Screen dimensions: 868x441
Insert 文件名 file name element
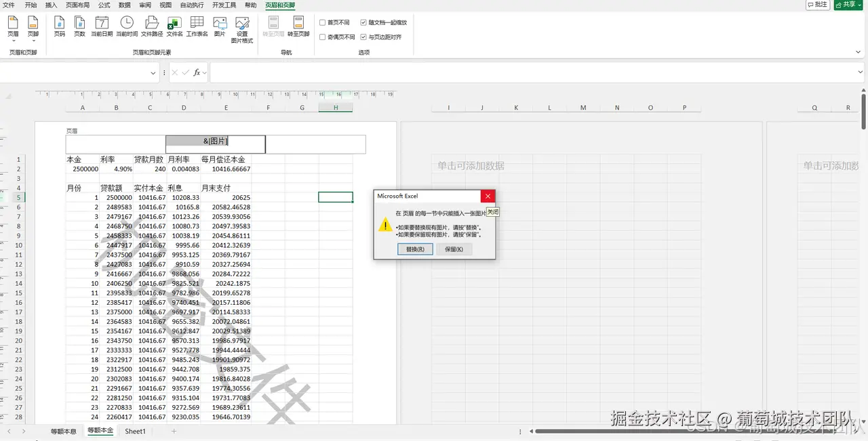click(174, 26)
